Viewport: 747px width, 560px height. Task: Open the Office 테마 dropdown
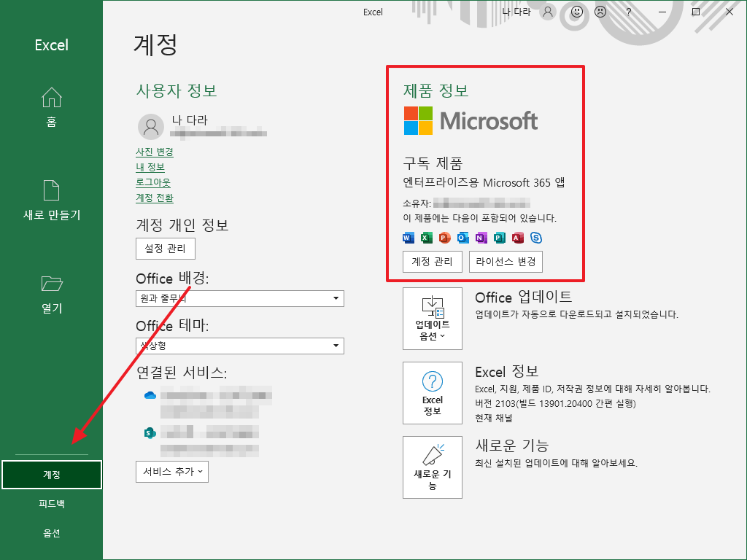click(239, 346)
